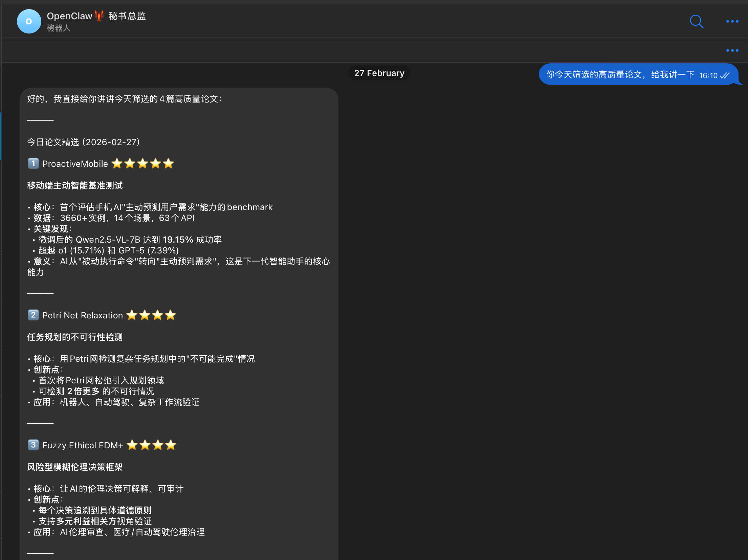Open the top three-dot chat menu

pyautogui.click(x=732, y=22)
